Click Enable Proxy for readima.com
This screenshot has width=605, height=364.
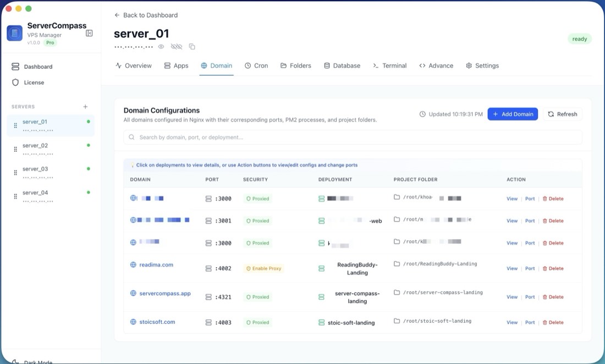(263, 268)
